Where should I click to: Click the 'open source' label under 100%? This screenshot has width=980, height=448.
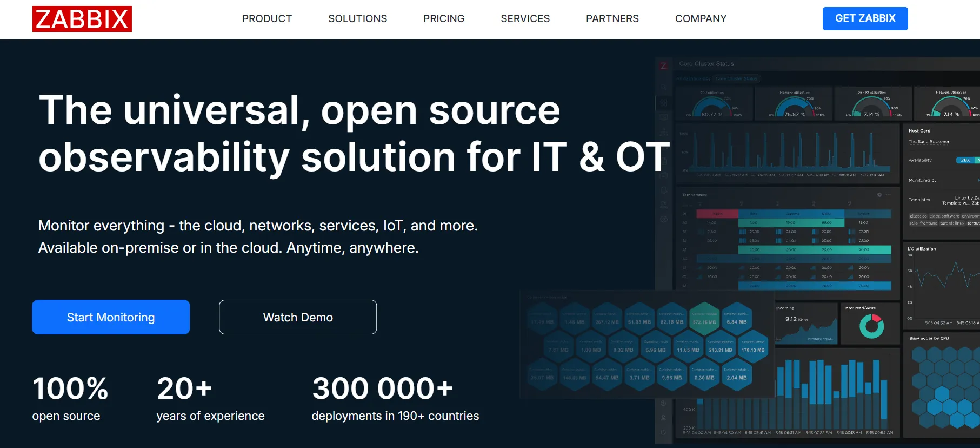66,416
